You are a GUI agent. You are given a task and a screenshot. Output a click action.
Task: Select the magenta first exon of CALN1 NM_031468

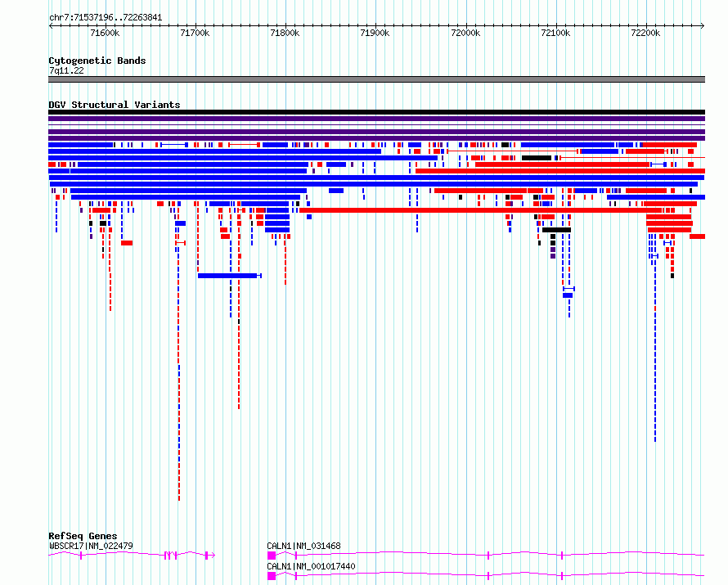(x=272, y=556)
